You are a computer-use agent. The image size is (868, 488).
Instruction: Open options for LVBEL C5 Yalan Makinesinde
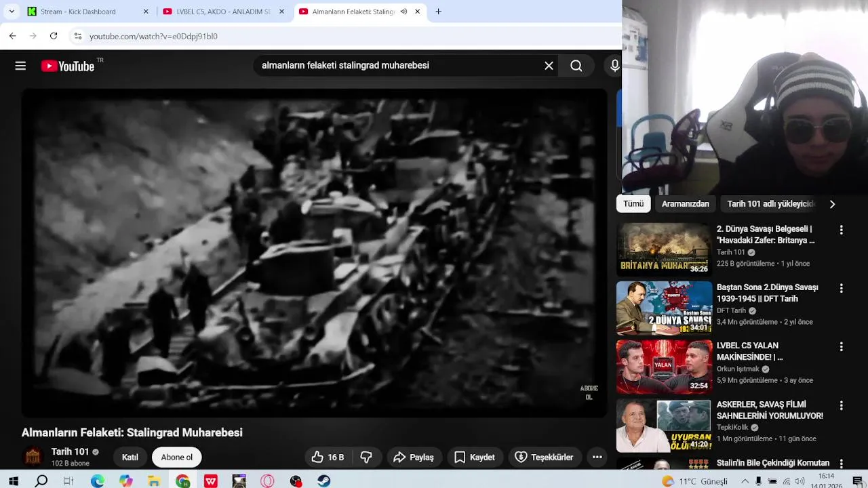pyautogui.click(x=841, y=347)
